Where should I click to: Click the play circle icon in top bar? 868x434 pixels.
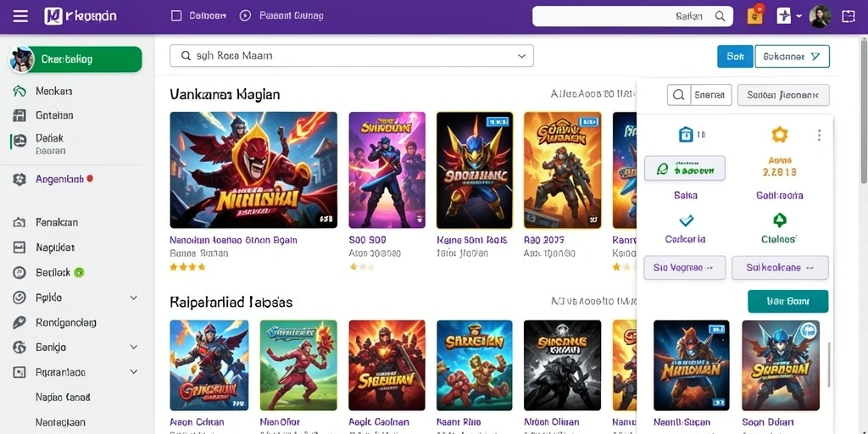(x=245, y=16)
